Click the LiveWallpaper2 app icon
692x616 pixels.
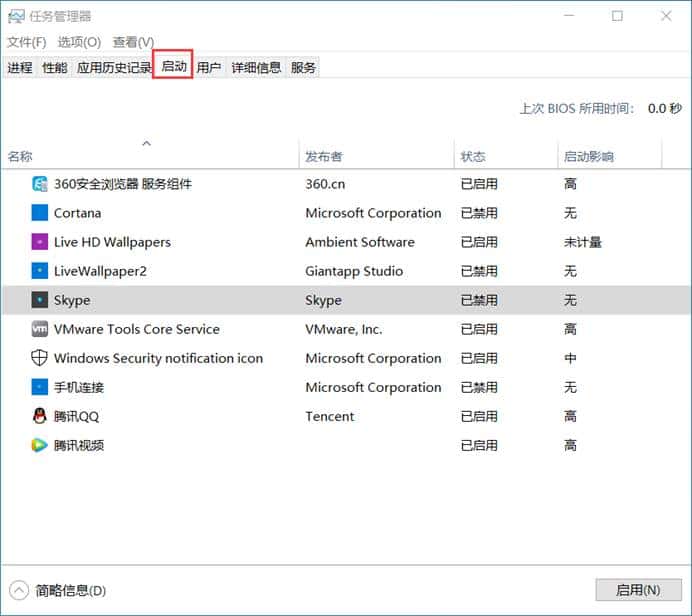40,271
